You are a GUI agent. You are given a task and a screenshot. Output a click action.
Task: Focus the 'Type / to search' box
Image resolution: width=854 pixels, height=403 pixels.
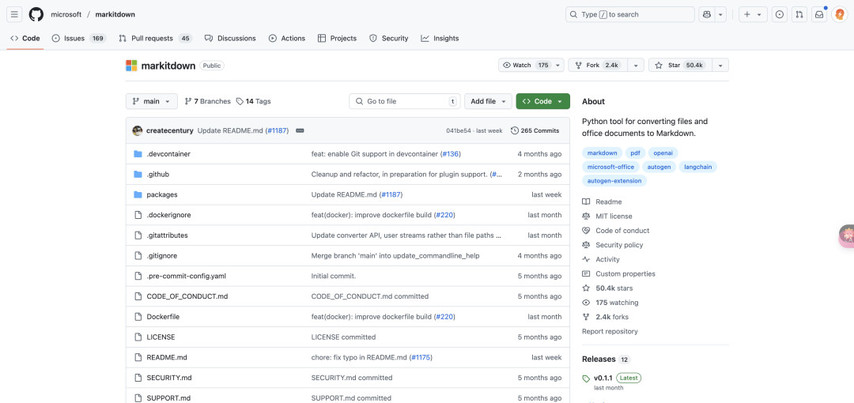(630, 15)
